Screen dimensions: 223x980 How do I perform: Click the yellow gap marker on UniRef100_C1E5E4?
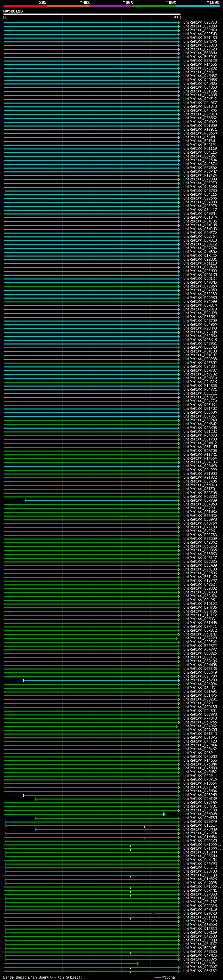[x=144, y=827]
